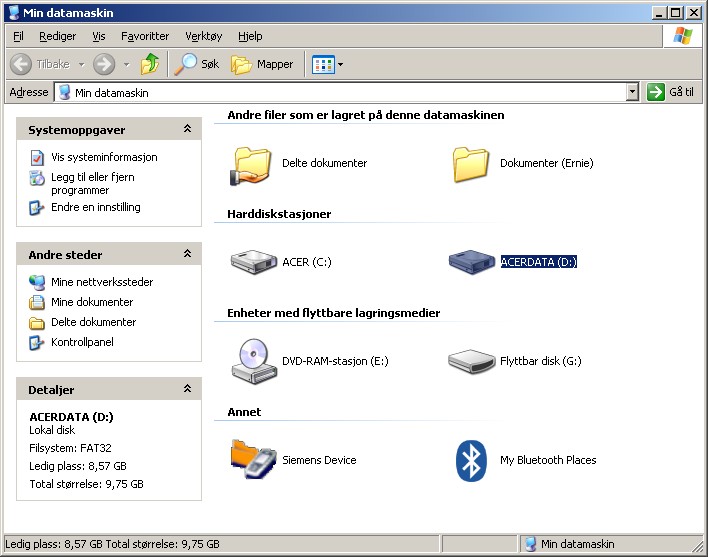The height and width of the screenshot is (557, 708).
Task: Open Delte dokumenter sidebar link
Action: [93, 322]
